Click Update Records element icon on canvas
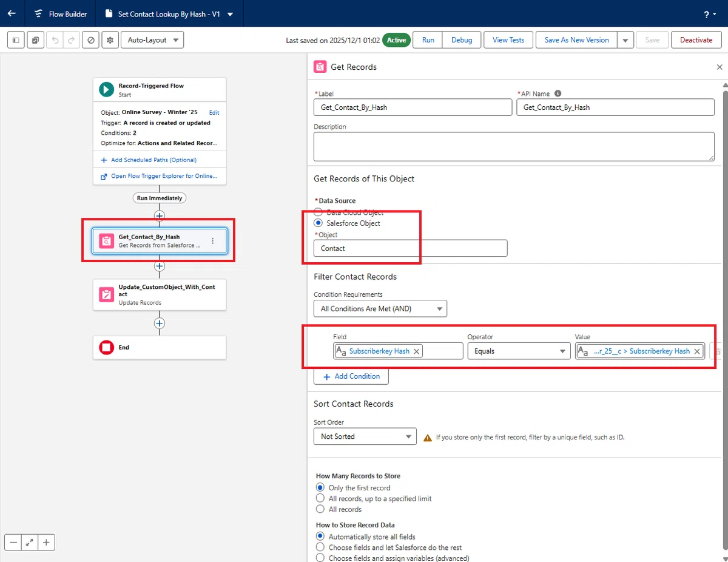The image size is (728, 562). tap(106, 295)
